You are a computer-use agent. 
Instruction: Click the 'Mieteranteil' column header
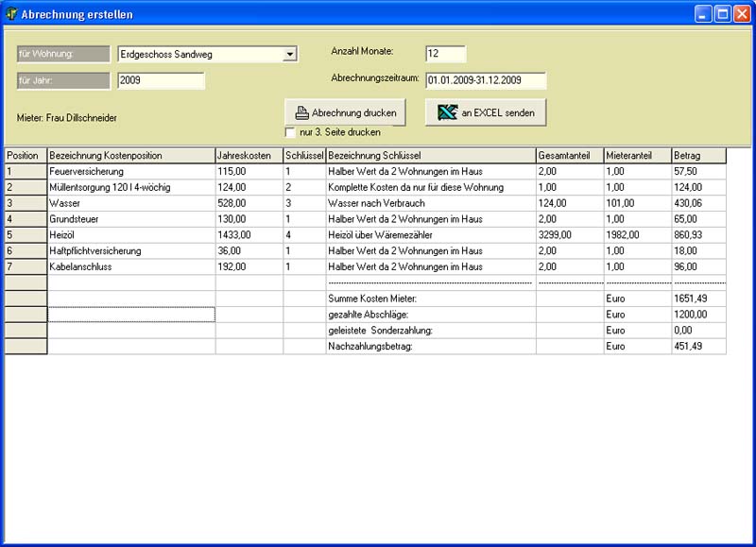[637, 156]
